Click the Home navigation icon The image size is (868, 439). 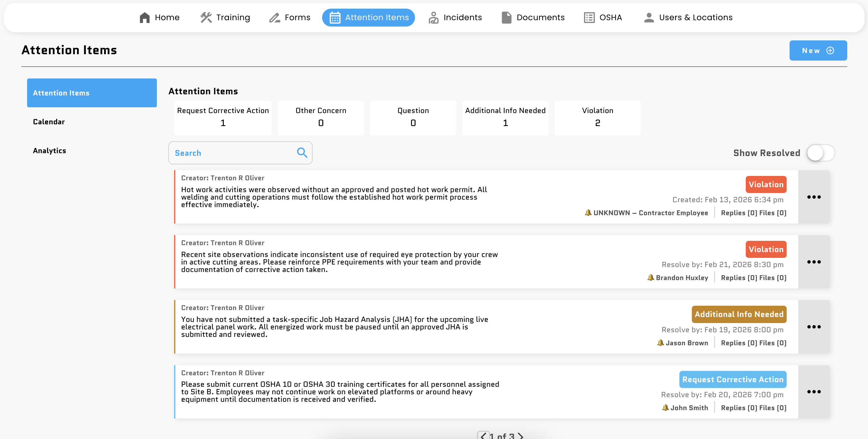point(144,17)
